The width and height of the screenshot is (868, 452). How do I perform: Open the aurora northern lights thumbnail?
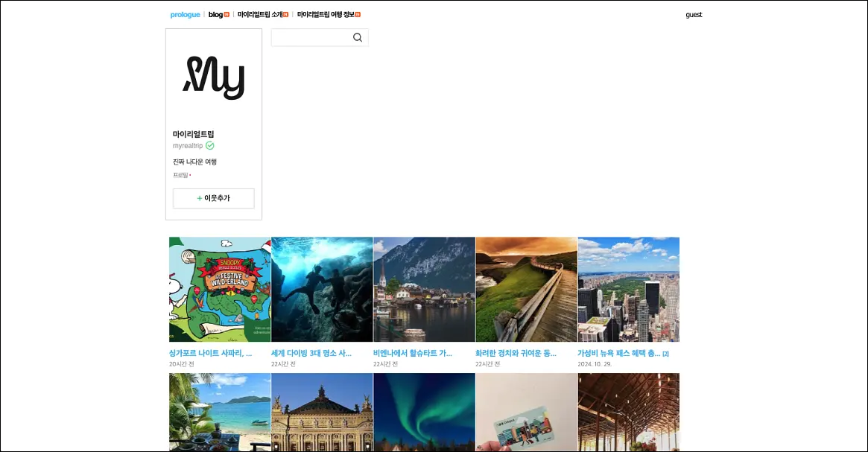pyautogui.click(x=425, y=413)
